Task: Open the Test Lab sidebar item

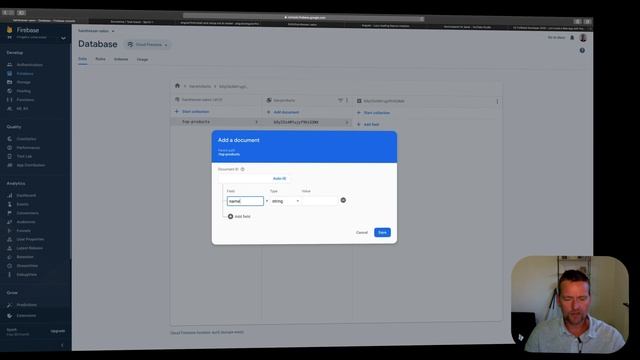Action: 24,156
